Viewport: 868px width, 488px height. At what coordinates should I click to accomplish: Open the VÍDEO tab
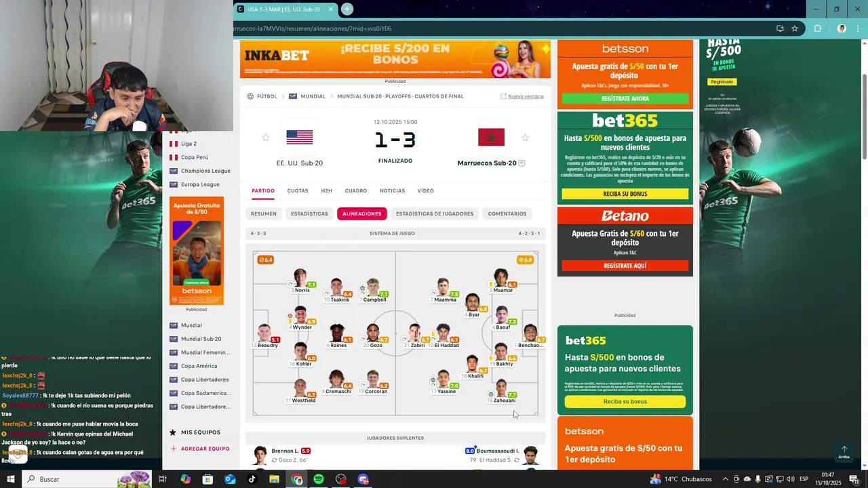point(425,191)
